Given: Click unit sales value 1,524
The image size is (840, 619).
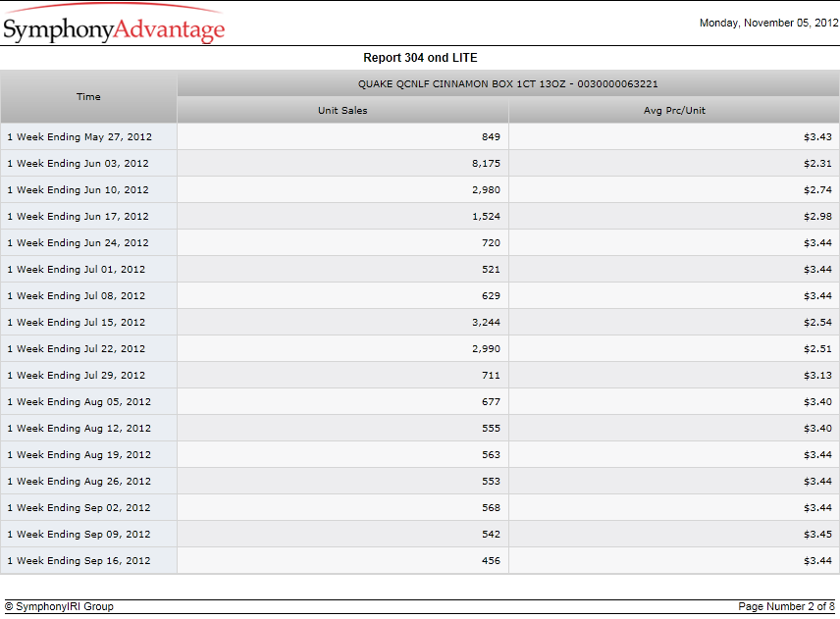Looking at the screenshot, I should tap(486, 217).
